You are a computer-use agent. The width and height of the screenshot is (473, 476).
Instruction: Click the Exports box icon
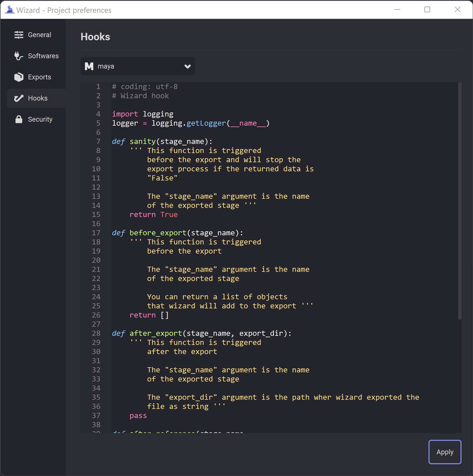click(x=19, y=77)
